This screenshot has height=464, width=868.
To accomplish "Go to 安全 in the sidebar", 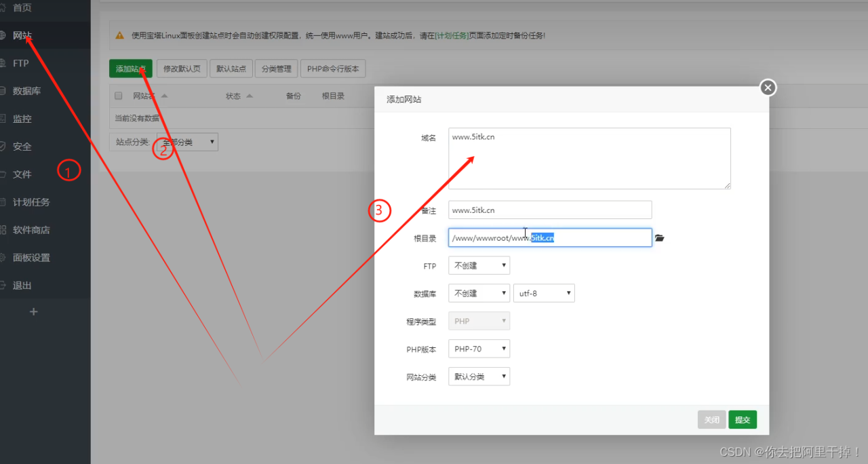I will (22, 147).
